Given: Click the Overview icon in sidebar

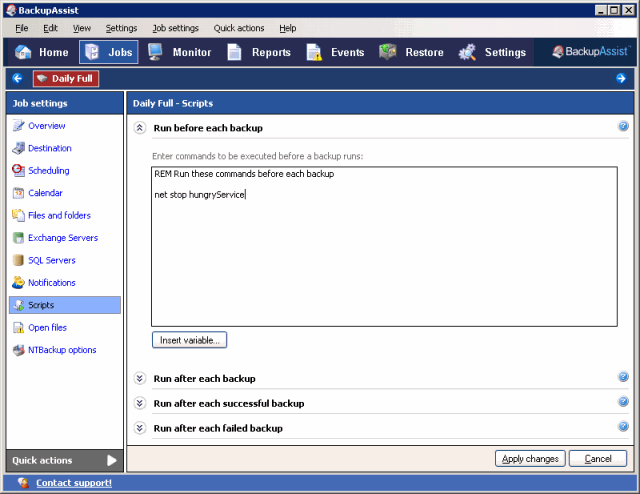Looking at the screenshot, I should [x=18, y=125].
